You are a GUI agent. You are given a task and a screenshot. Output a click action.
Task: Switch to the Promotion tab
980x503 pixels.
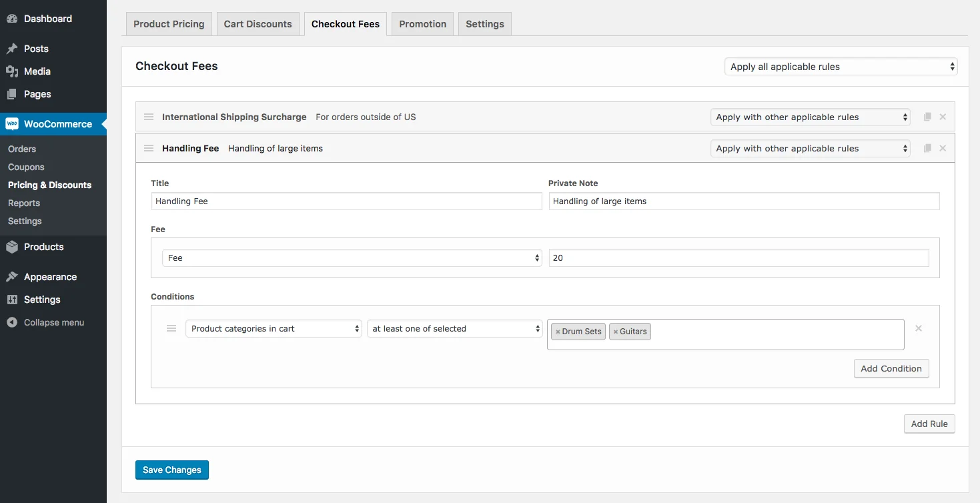pyautogui.click(x=422, y=23)
